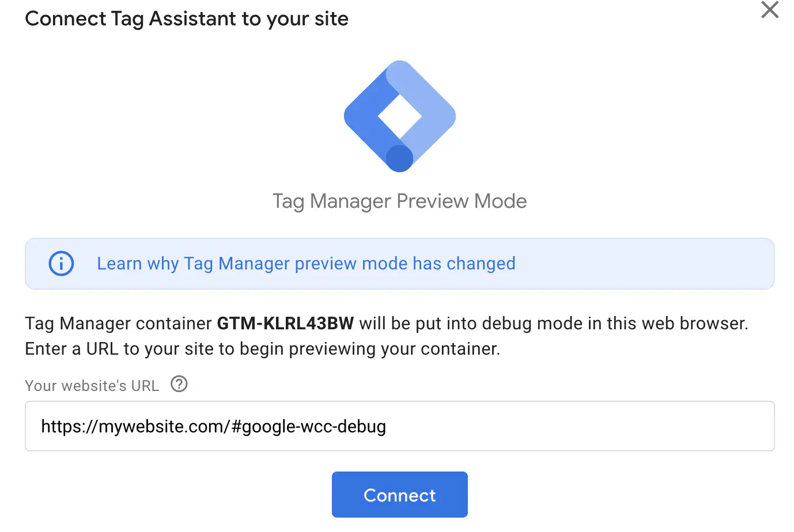Click the dark blue dot on the logo
The width and height of the screenshot is (794, 532).
399,158
